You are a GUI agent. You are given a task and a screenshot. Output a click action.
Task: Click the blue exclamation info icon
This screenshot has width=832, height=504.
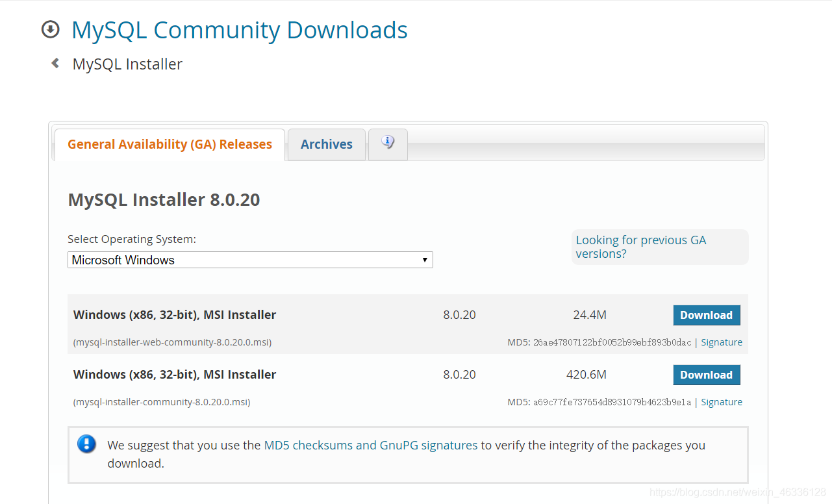point(86,444)
